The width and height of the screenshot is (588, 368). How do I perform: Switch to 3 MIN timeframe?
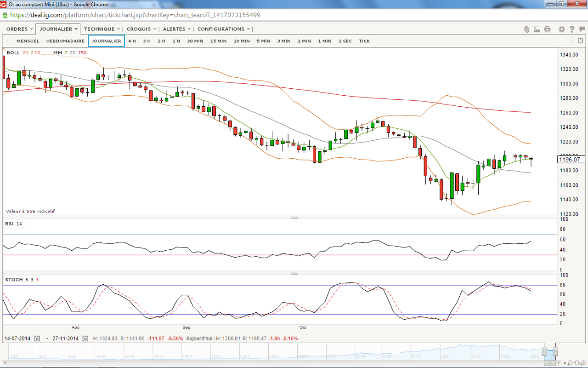[284, 41]
